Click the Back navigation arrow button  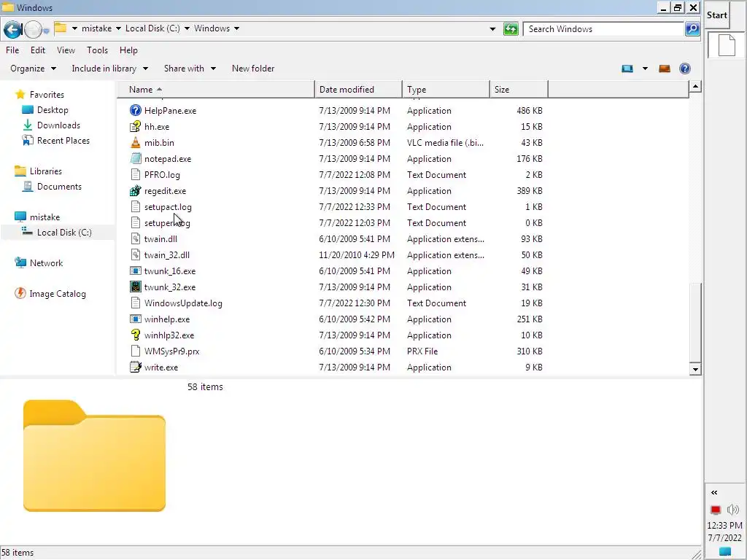coord(13,29)
